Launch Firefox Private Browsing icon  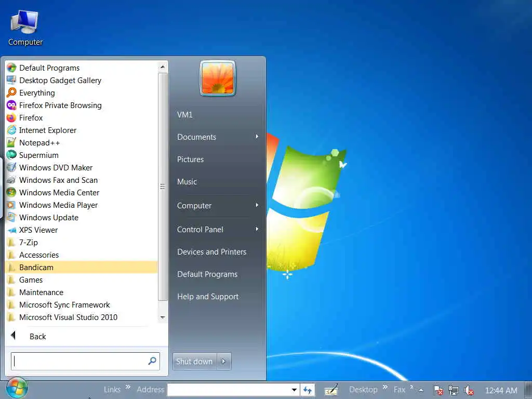pyautogui.click(x=11, y=105)
